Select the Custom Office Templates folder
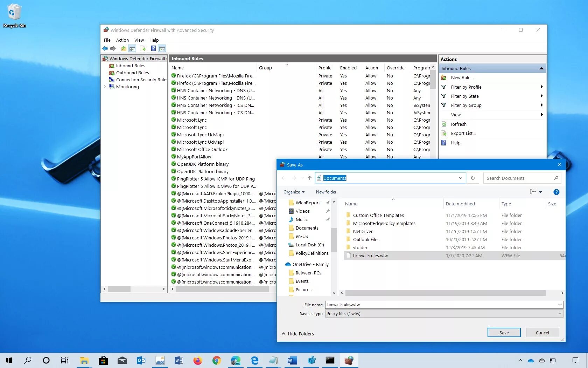The width and height of the screenshot is (588, 368). click(x=378, y=215)
